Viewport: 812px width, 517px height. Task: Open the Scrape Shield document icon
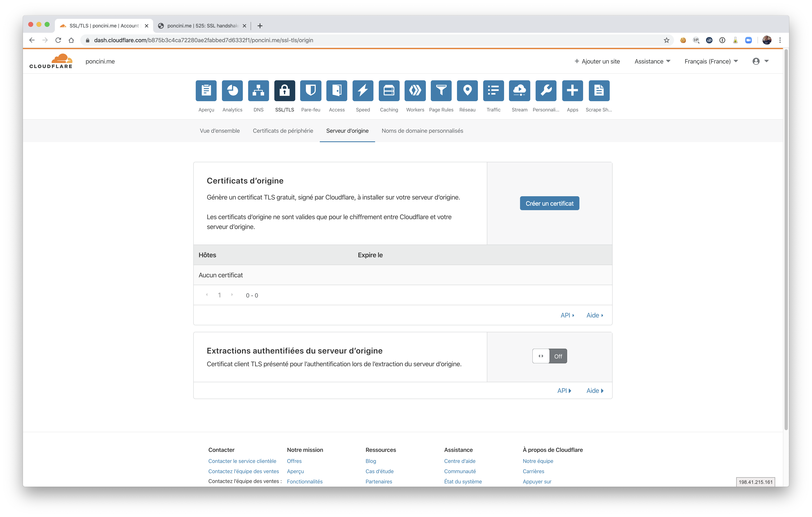pyautogui.click(x=599, y=91)
